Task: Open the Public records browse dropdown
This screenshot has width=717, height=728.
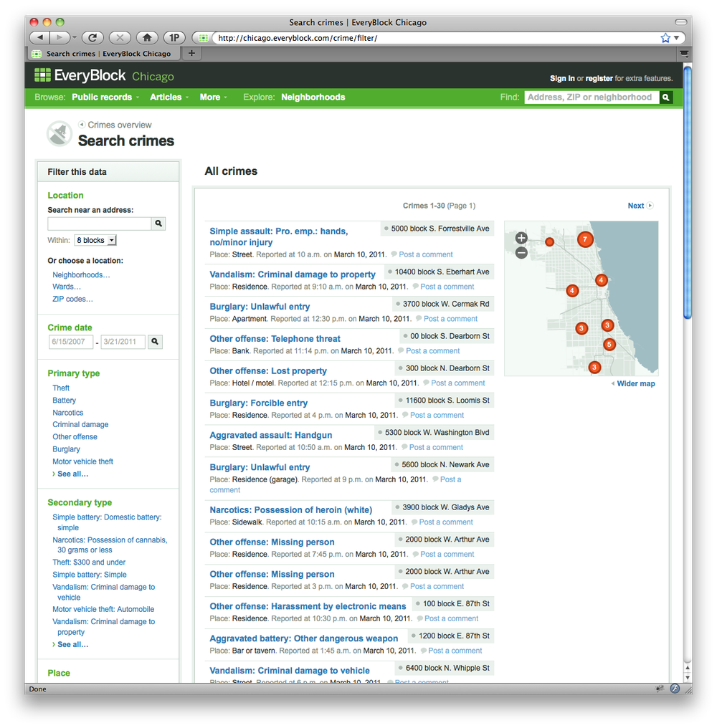Action: click(105, 97)
